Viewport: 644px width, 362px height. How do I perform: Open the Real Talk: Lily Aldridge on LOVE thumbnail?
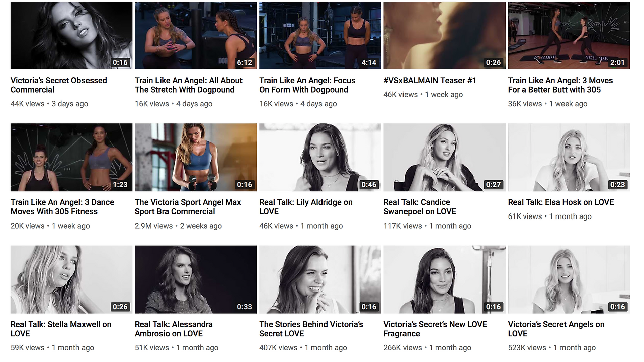320,157
